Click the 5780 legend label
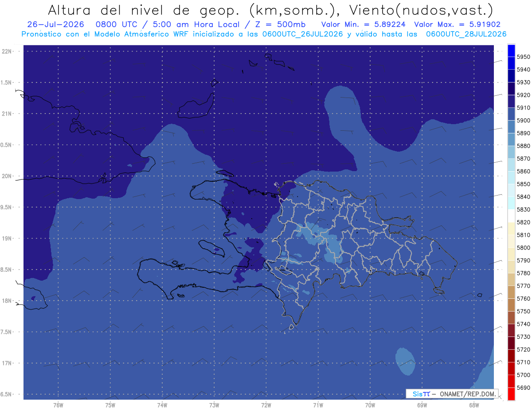The image size is (532, 411). pyautogui.click(x=523, y=273)
